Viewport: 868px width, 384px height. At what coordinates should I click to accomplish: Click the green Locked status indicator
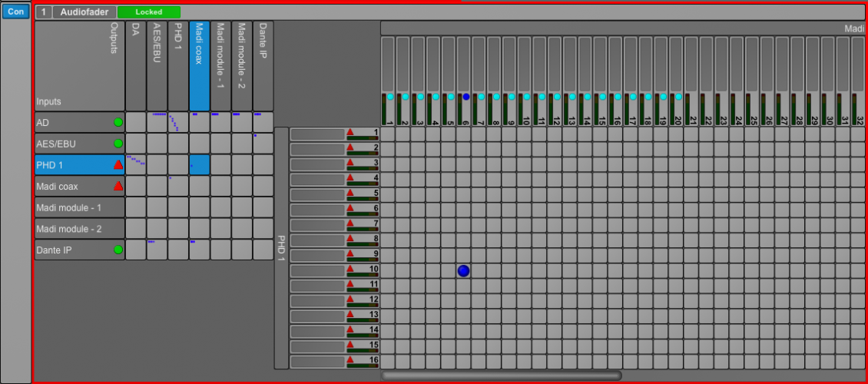click(149, 12)
